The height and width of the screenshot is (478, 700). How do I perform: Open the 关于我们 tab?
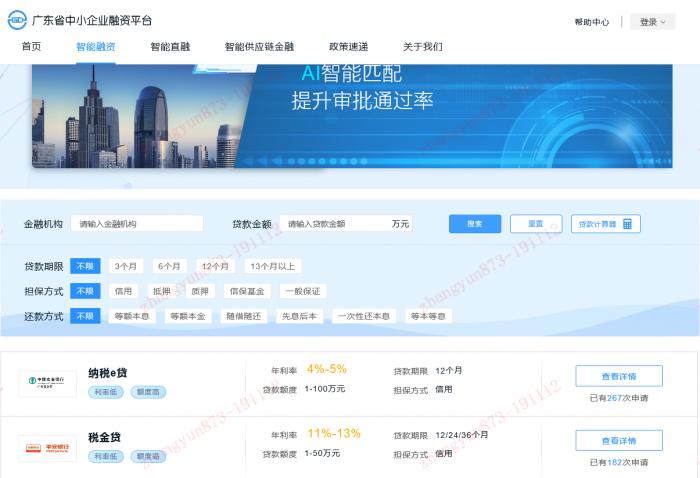[423, 46]
